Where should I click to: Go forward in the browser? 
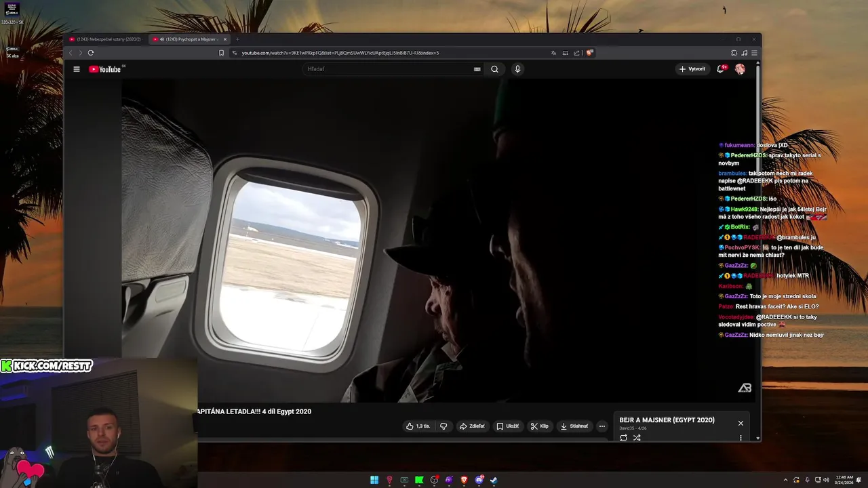coord(80,53)
